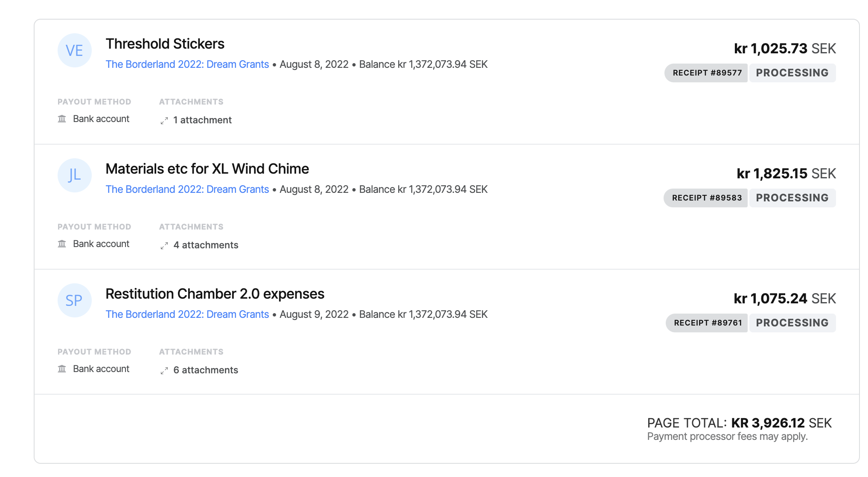Image resolution: width=868 pixels, height=477 pixels.
Task: Open Dream Grants link under Threshold Stickers
Action: pos(187,64)
